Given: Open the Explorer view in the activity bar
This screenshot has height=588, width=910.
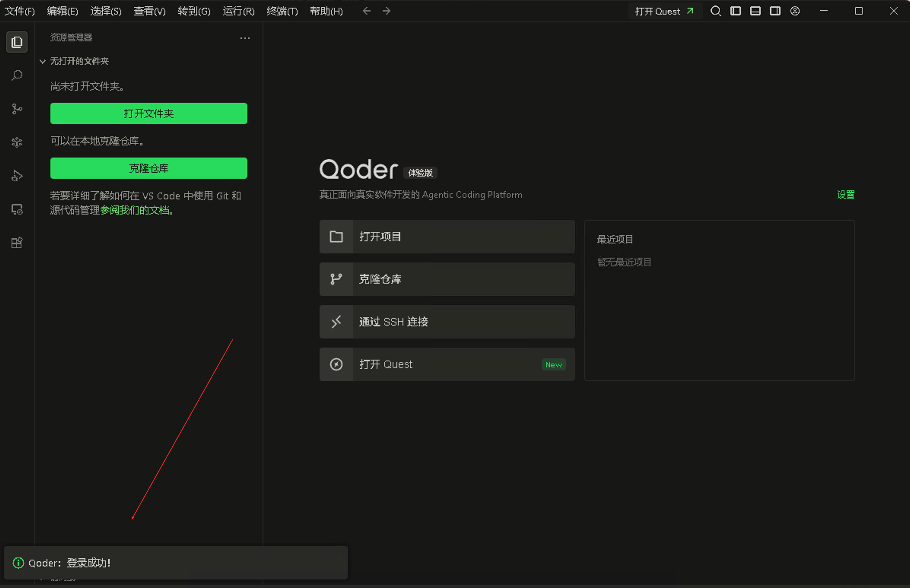Looking at the screenshot, I should click(17, 42).
